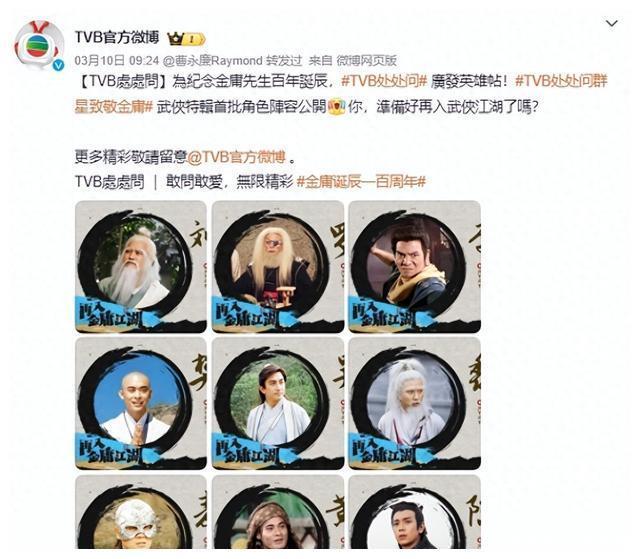
Task: Open thumbnail of young man in blue robe
Action: pos(278,403)
